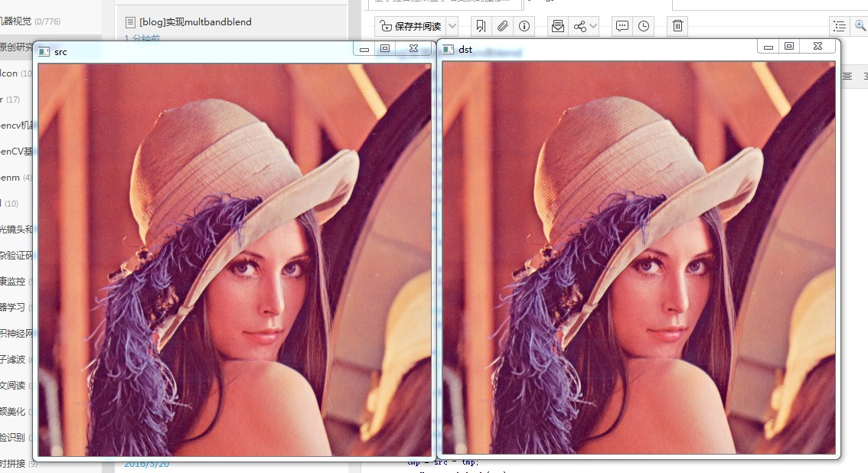This screenshot has height=473, width=868.
Task: Select sidebar folder 光镜头和
Action: pyautogui.click(x=17, y=229)
